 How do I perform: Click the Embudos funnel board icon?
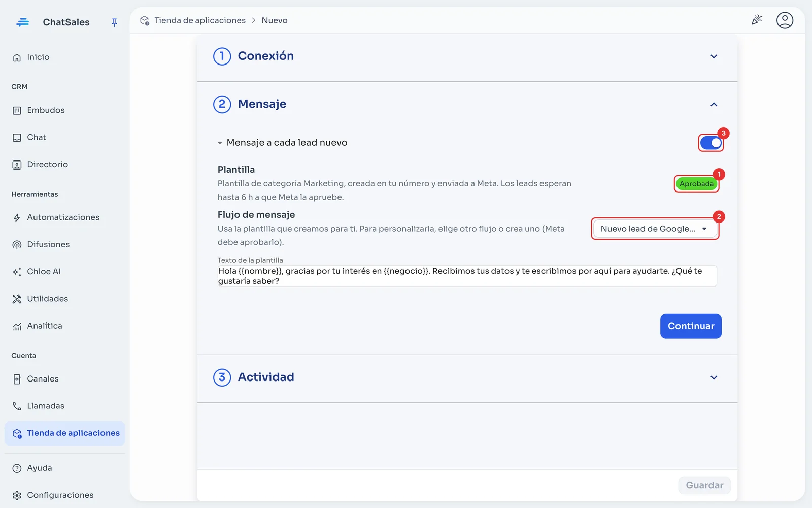click(17, 110)
